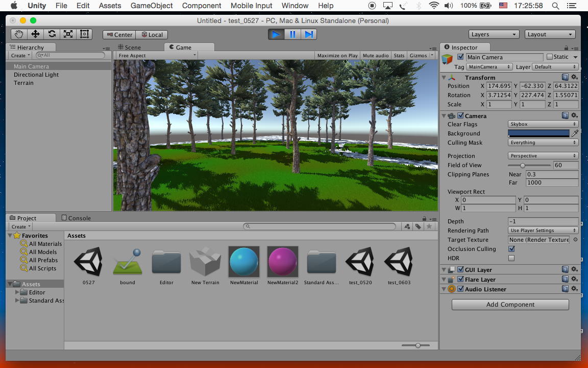
Task: Open the Background color eyedropper
Action: 575,133
